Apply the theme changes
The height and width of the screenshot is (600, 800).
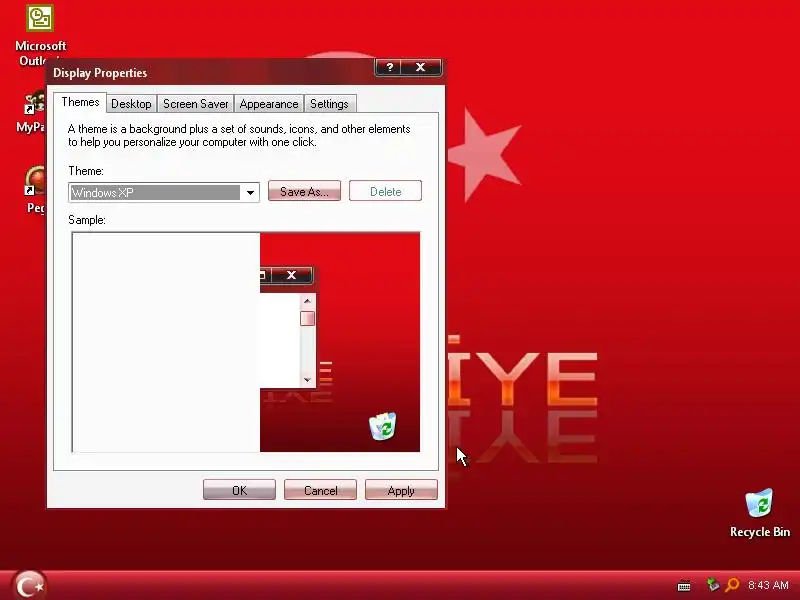tap(401, 490)
